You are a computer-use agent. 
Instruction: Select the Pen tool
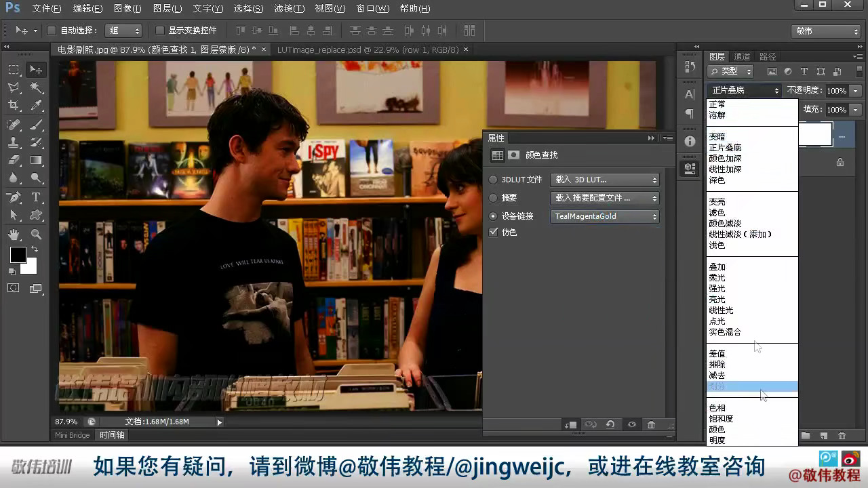coord(14,197)
